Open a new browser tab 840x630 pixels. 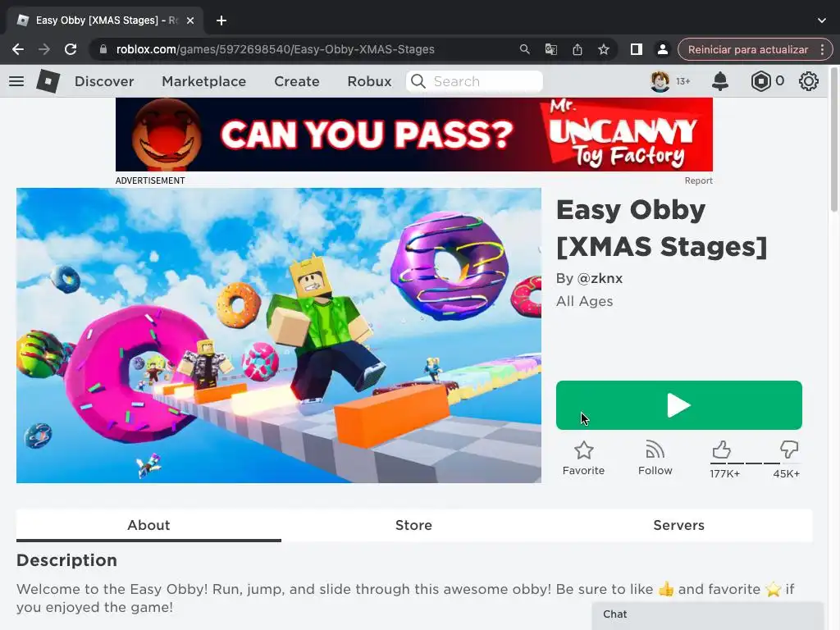coord(221,21)
